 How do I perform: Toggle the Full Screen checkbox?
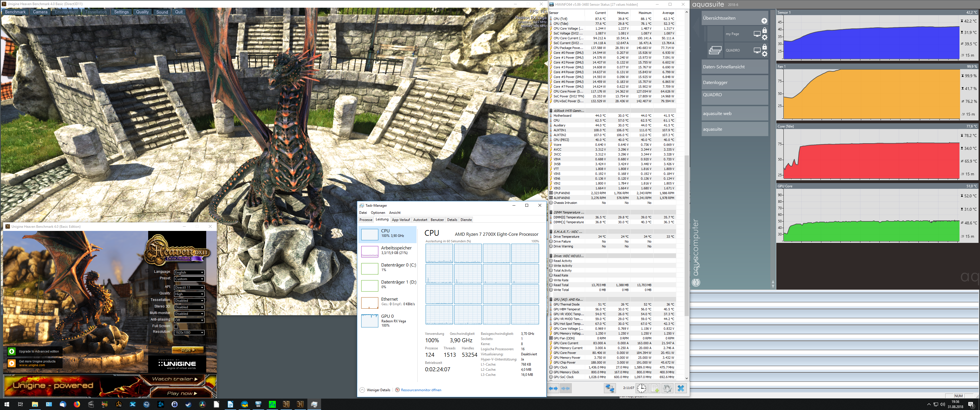176,326
